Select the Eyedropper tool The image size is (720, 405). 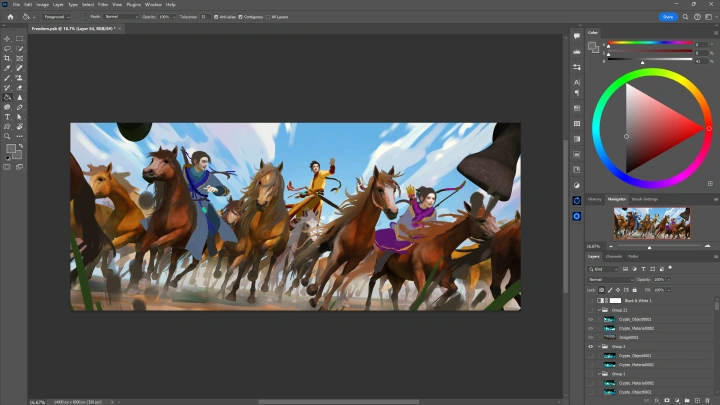[7, 68]
